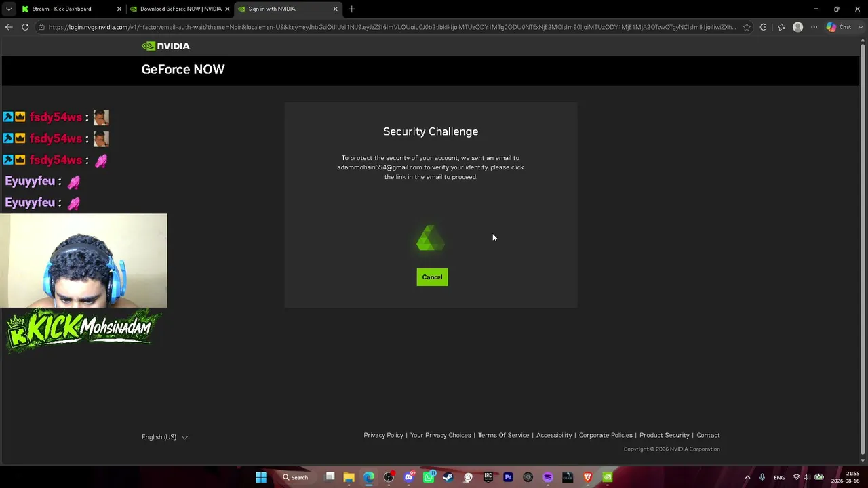Expand the Copilot Chat dropdown arrow
The image size is (868, 488).
point(860,27)
